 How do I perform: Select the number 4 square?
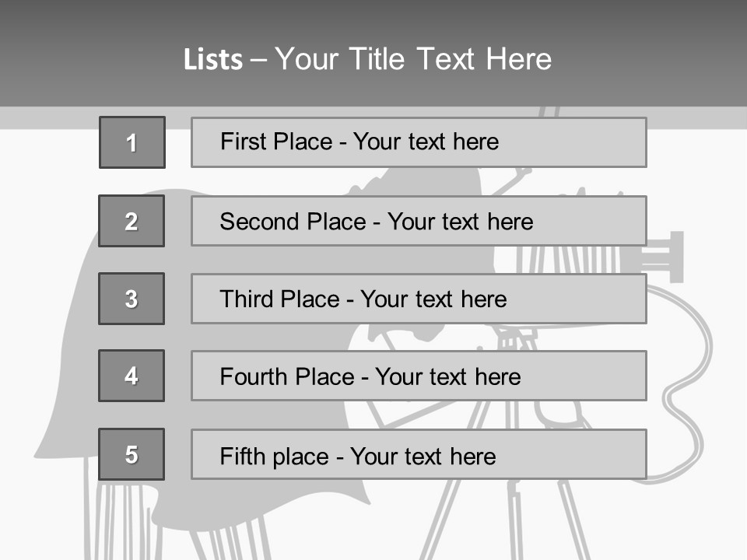coord(132,376)
